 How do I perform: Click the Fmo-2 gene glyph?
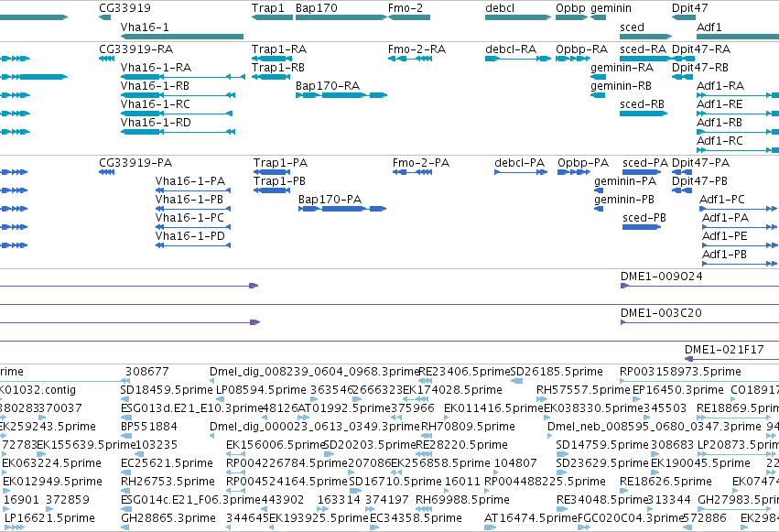pyautogui.click(x=409, y=17)
